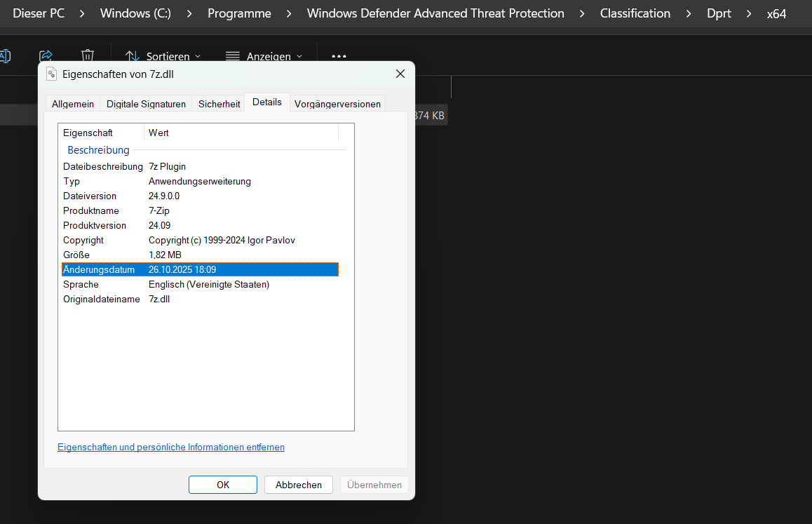
Task: Click the share icon in Explorer toolbar
Action: pos(46,56)
